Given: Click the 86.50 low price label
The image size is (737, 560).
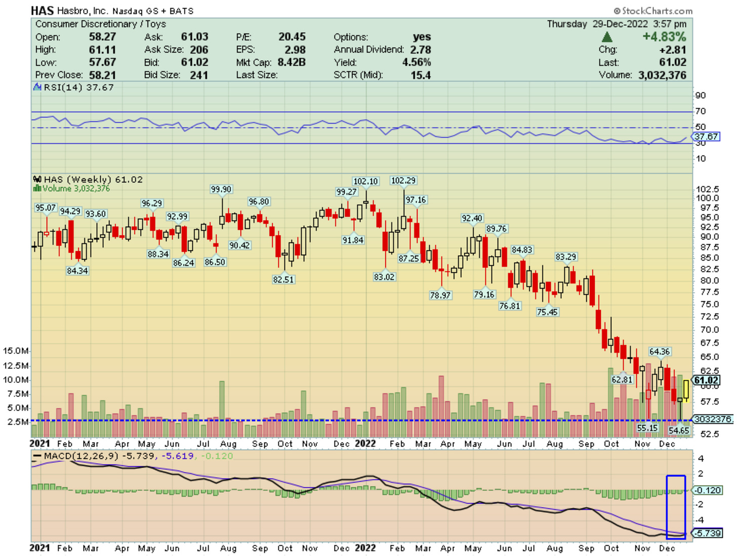Looking at the screenshot, I should 215,262.
